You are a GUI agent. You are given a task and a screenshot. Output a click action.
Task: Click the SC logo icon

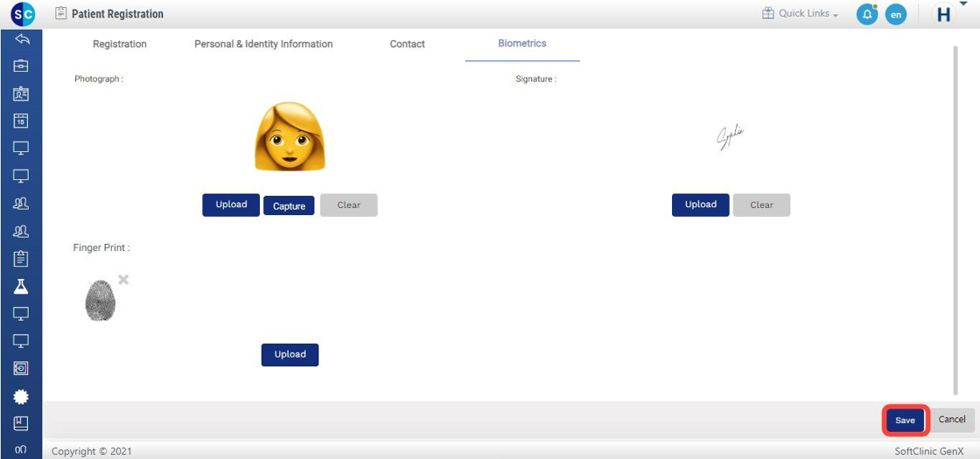23,15
